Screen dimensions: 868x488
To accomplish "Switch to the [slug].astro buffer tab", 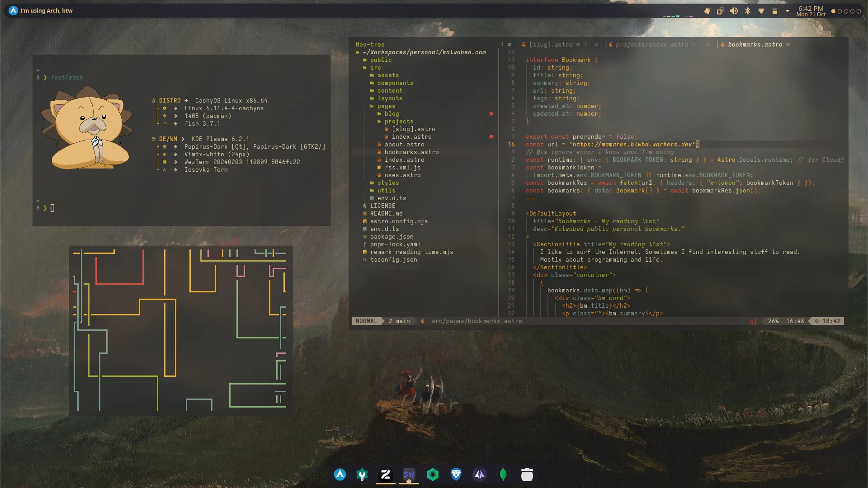I will pos(551,45).
